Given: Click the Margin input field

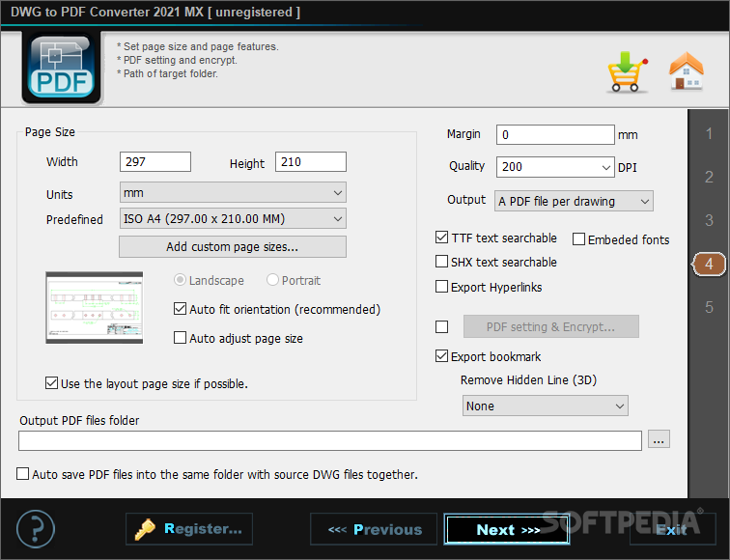Looking at the screenshot, I should pos(555,134).
